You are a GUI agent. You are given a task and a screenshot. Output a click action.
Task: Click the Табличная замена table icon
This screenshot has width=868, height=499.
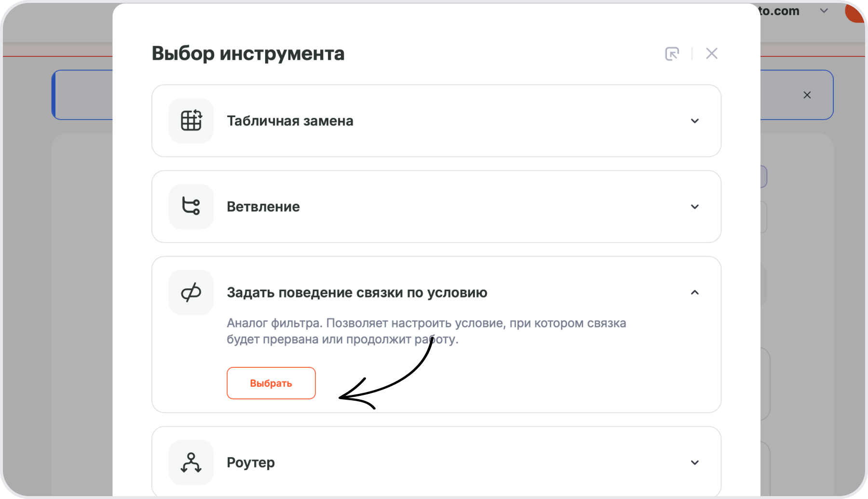[x=191, y=121]
